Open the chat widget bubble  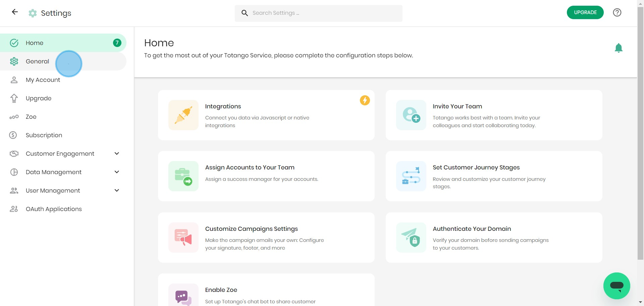coord(616,286)
